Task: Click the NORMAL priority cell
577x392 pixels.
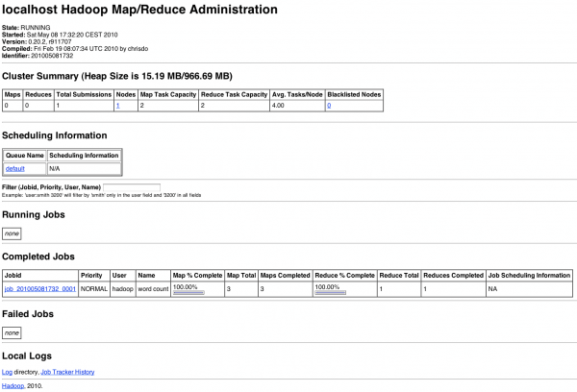Action: 94,289
